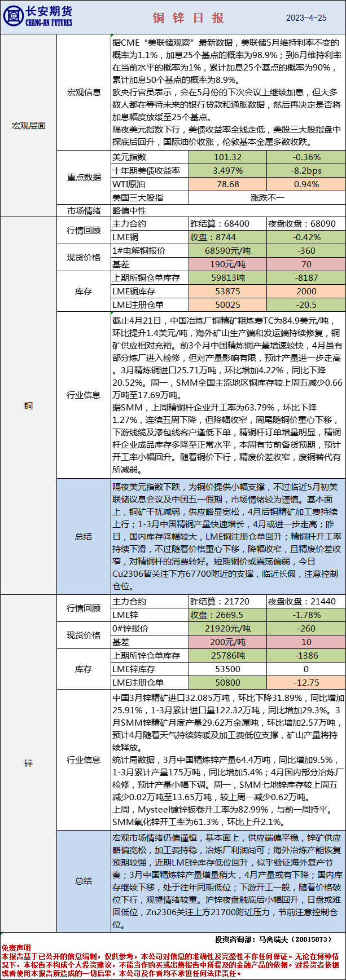346x980 pixels.
Task: Click the 59813吨 inventory cell
Action: click(227, 277)
